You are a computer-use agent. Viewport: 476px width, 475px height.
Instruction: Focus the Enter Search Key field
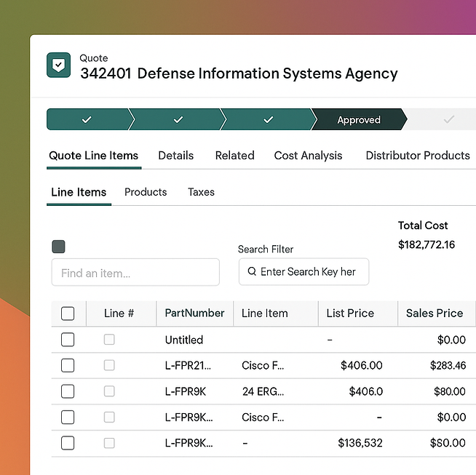304,271
